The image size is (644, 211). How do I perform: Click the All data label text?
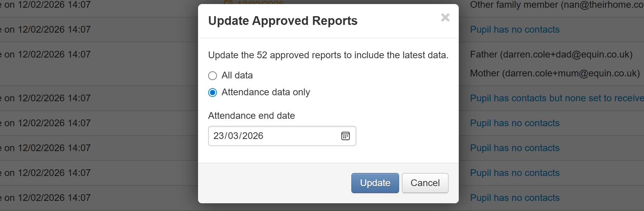[x=237, y=75]
